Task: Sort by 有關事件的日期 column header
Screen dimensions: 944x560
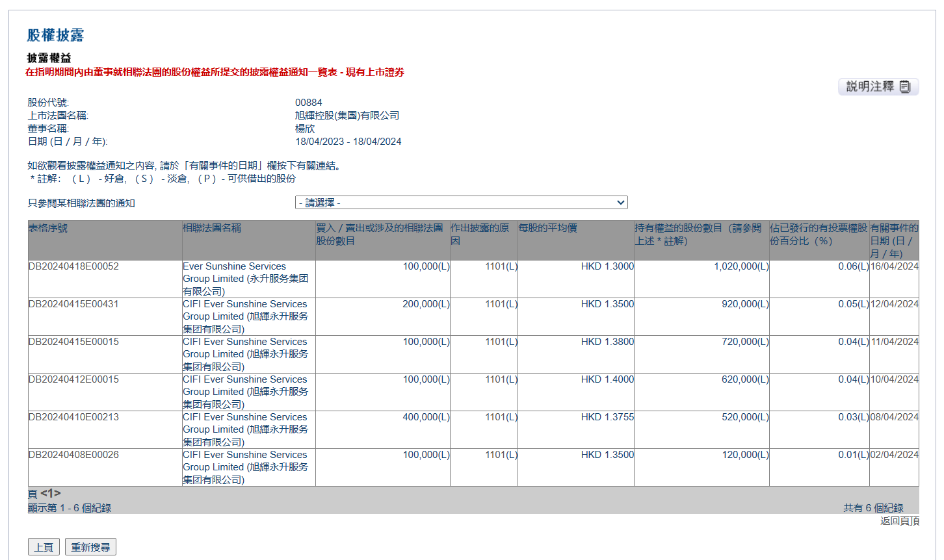Action: coord(894,240)
